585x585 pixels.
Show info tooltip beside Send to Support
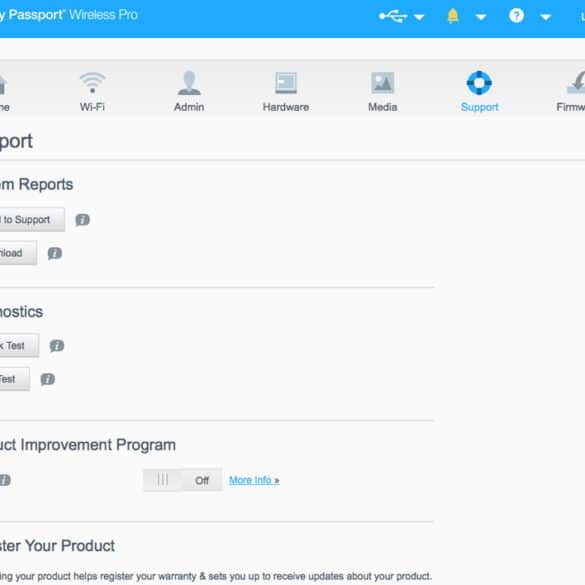click(82, 220)
